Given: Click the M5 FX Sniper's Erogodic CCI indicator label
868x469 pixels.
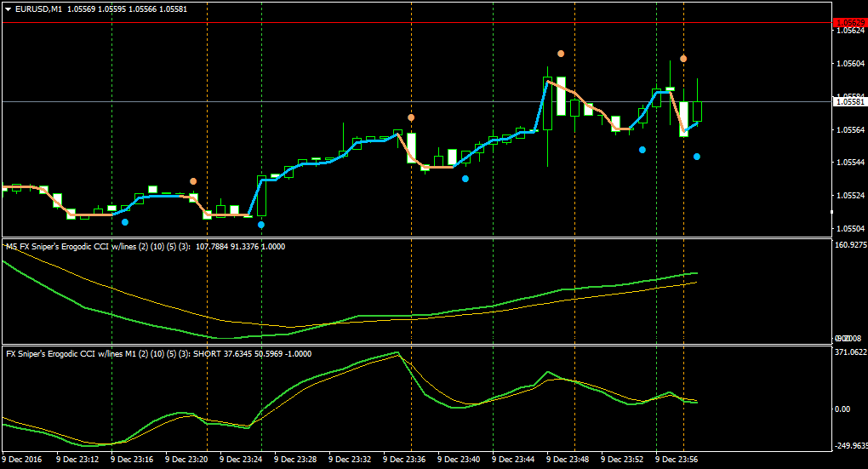Looking at the screenshot, I should pos(146,247).
